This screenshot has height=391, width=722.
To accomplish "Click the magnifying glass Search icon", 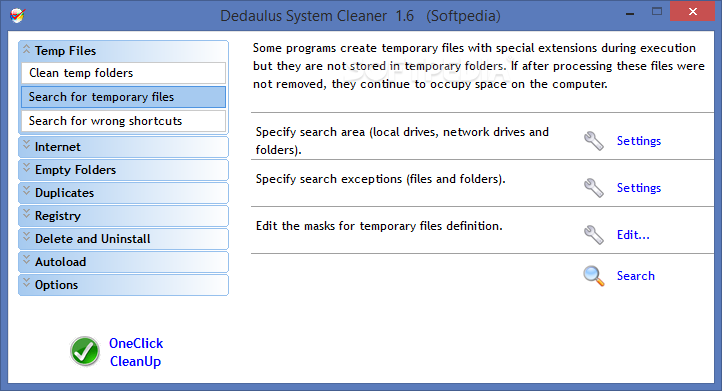I will (x=594, y=276).
